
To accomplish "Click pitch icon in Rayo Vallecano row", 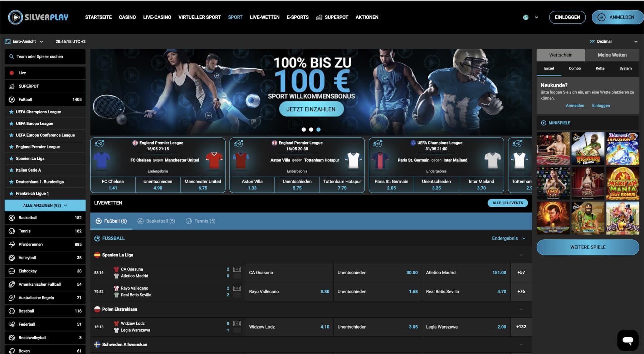I will 237,288.
